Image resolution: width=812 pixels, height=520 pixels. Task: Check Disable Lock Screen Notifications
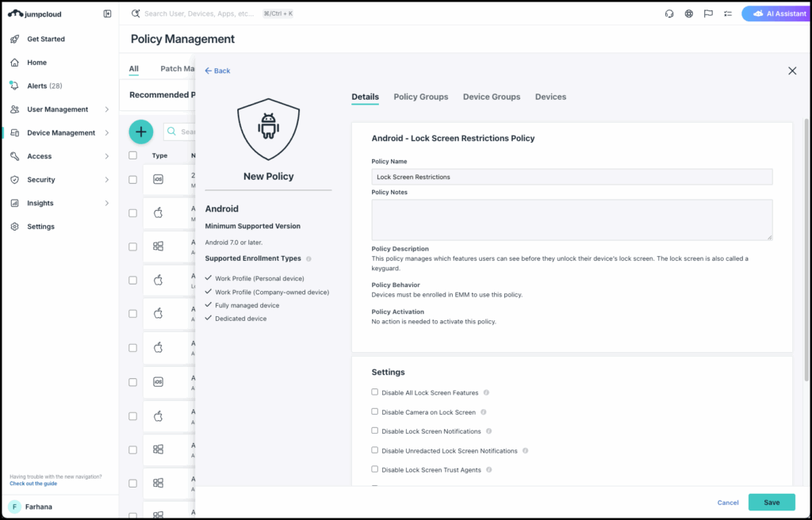(x=375, y=431)
